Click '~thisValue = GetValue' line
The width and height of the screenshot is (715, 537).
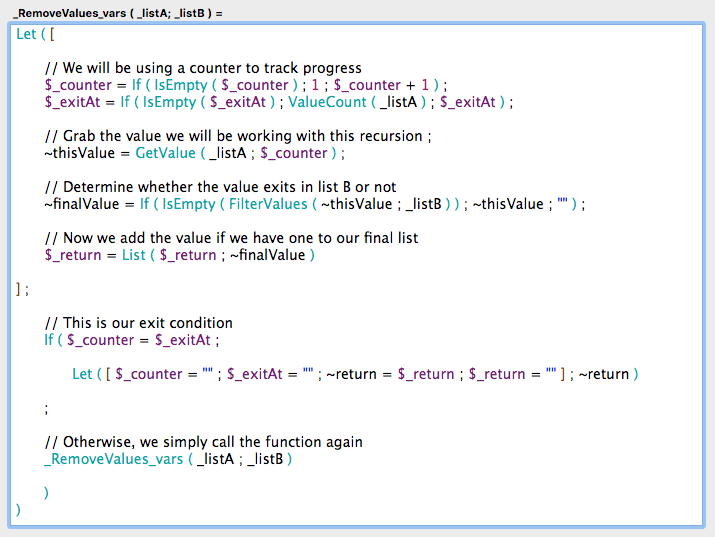point(194,153)
